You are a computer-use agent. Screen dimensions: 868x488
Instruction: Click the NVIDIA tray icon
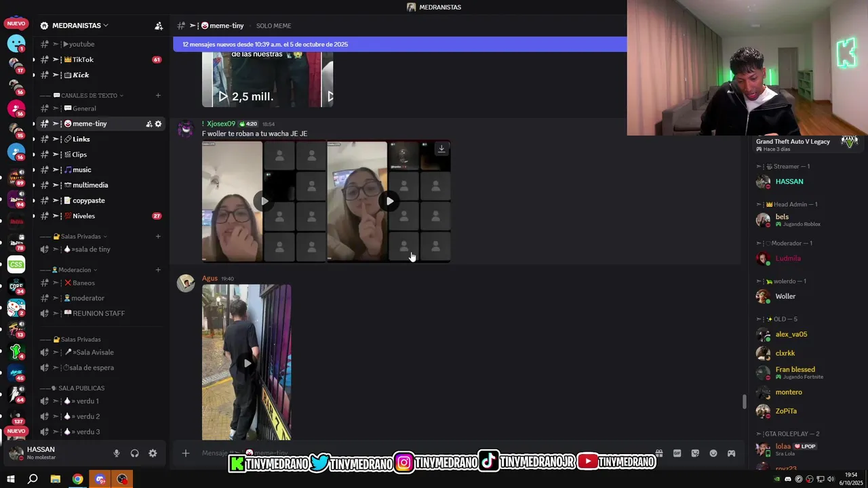click(777, 479)
